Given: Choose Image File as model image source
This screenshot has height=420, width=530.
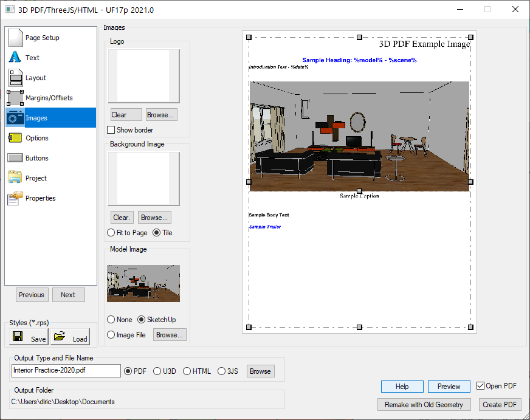Looking at the screenshot, I should (x=111, y=334).
